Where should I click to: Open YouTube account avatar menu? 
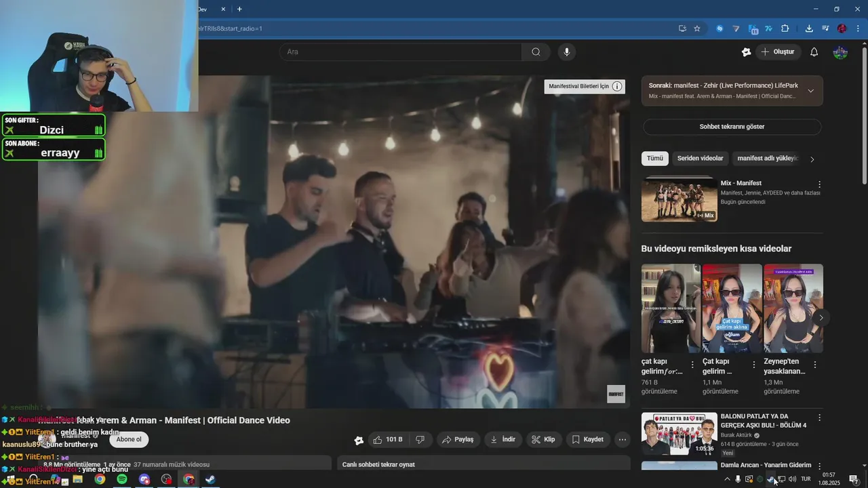point(840,52)
